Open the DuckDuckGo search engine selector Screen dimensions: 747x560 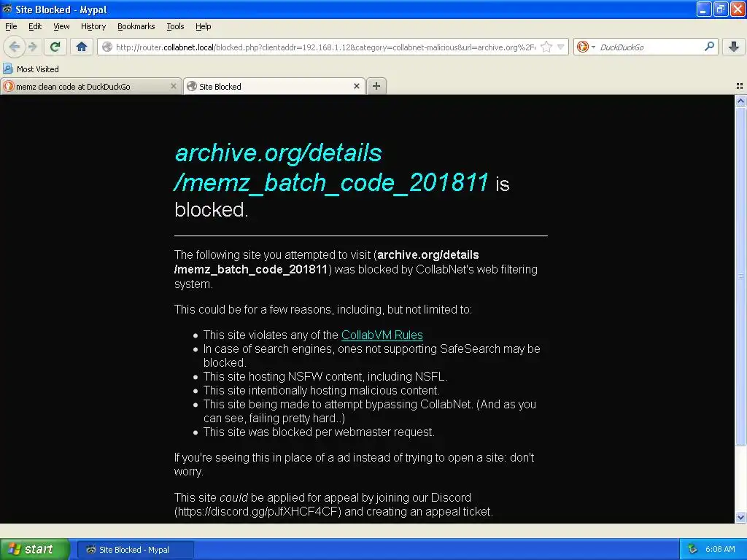[586, 47]
